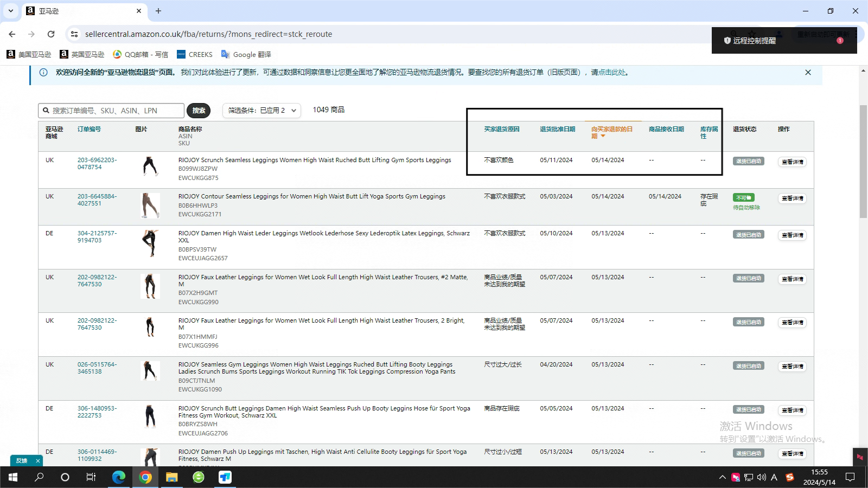Sort by 商品接收日期 column header
Image resolution: width=868 pixels, height=488 pixels.
666,129
